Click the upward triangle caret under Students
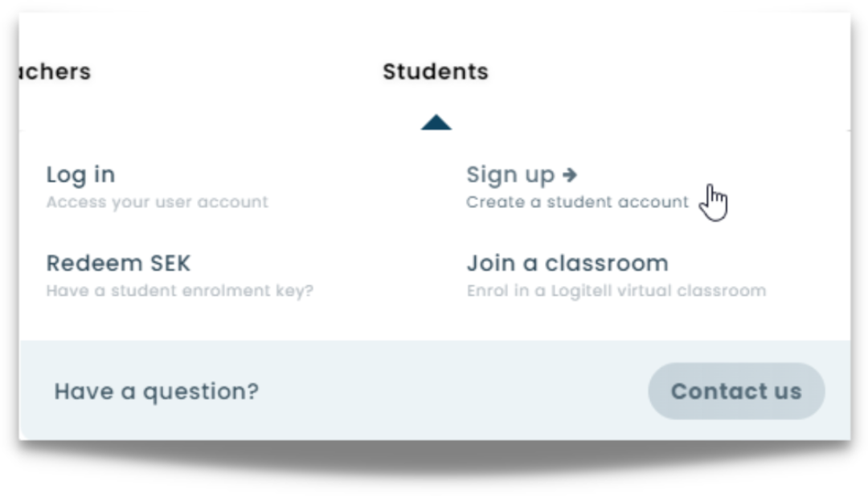Screen dimensions: 868x502 pos(436,120)
